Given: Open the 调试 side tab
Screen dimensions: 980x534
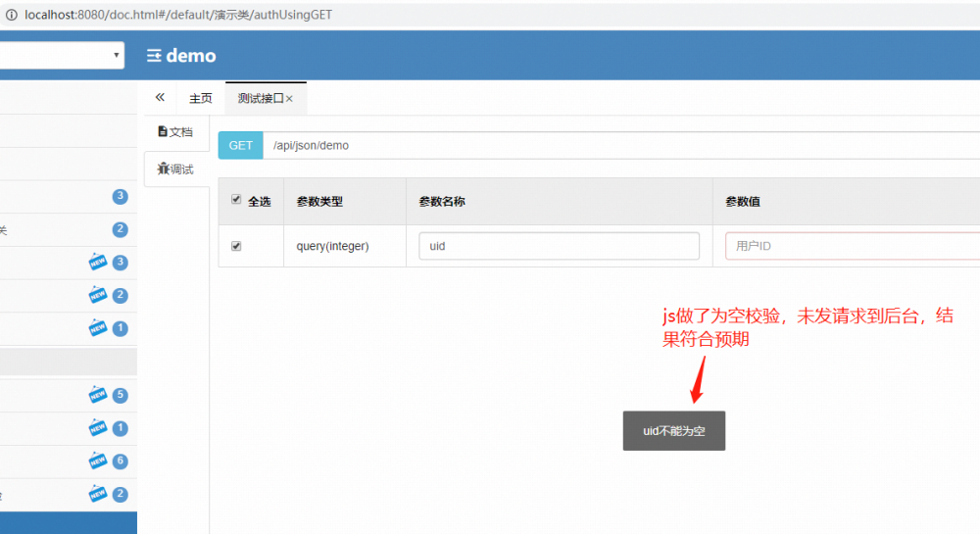Looking at the screenshot, I should (175, 169).
